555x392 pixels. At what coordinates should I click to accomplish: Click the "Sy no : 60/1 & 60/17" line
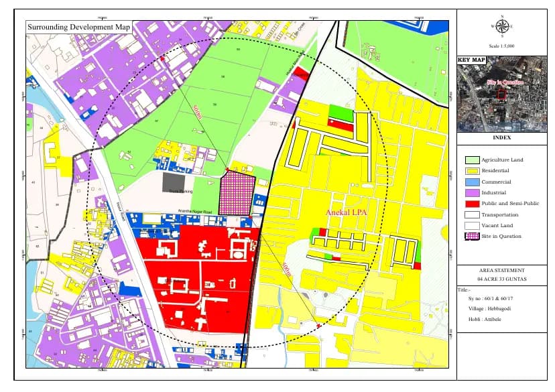pos(491,299)
